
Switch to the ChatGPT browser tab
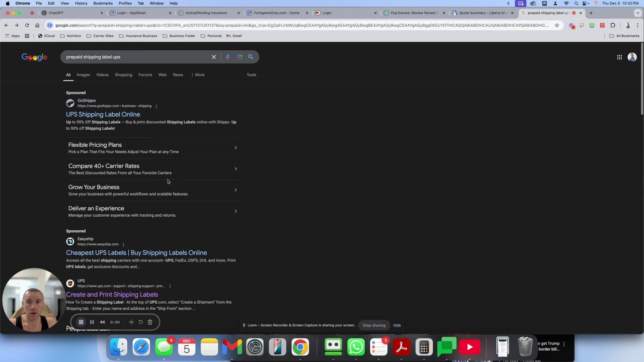click(x=72, y=13)
